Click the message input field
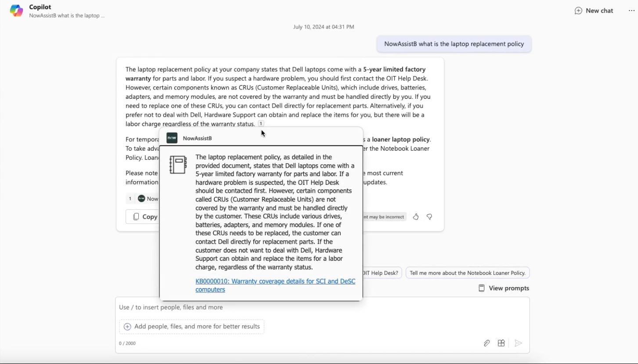Image resolution: width=638 pixels, height=364 pixels. (x=322, y=307)
